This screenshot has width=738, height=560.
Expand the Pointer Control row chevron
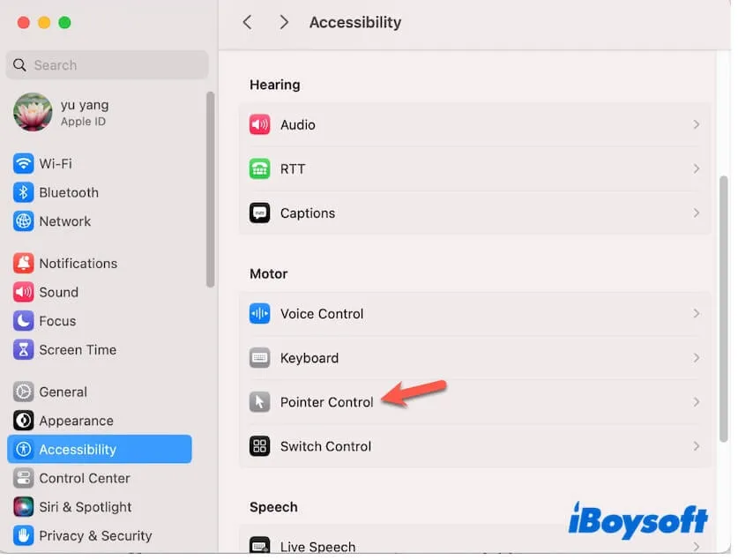click(696, 402)
